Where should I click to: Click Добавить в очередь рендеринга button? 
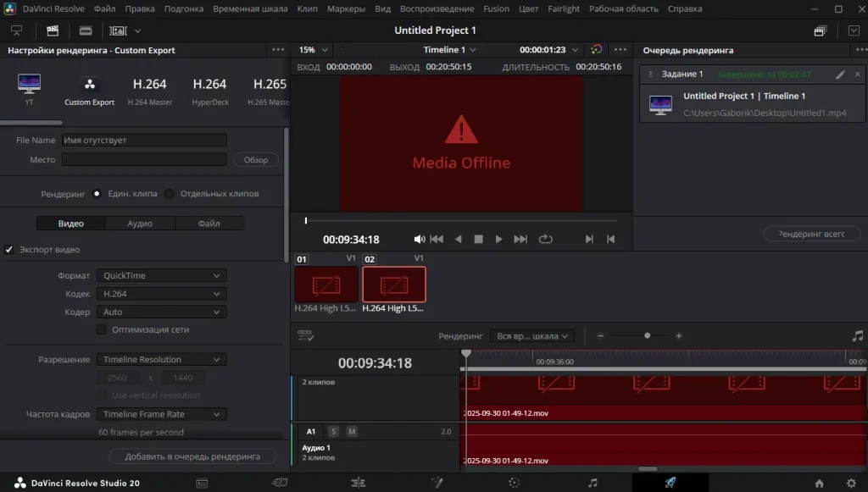coord(192,456)
